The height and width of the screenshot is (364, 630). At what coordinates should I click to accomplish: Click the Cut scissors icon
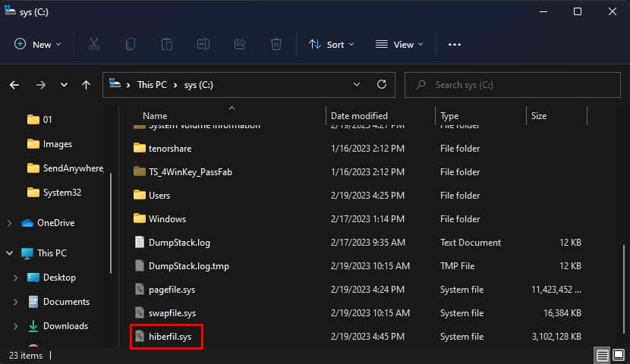94,44
